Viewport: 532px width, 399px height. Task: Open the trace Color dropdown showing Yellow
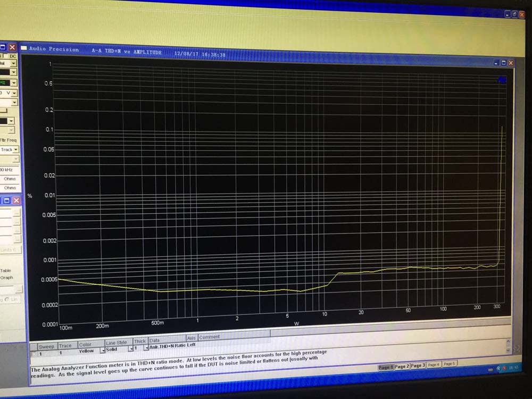click(102, 351)
